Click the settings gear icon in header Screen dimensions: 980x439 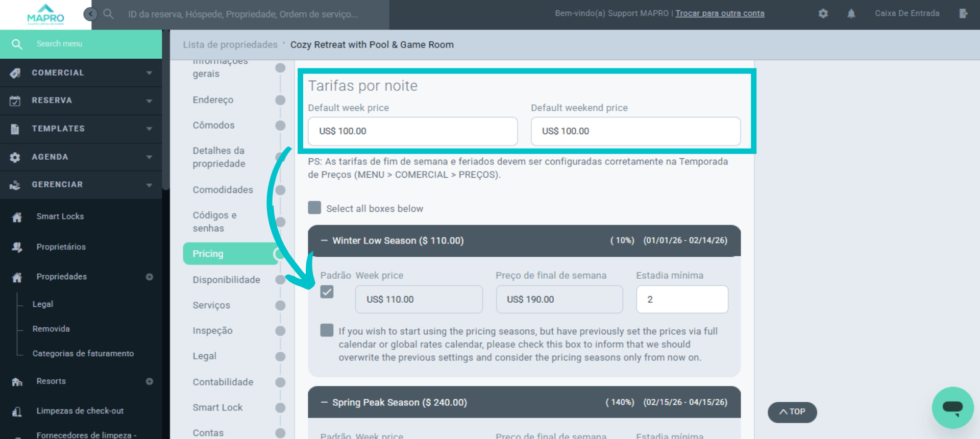click(x=823, y=14)
